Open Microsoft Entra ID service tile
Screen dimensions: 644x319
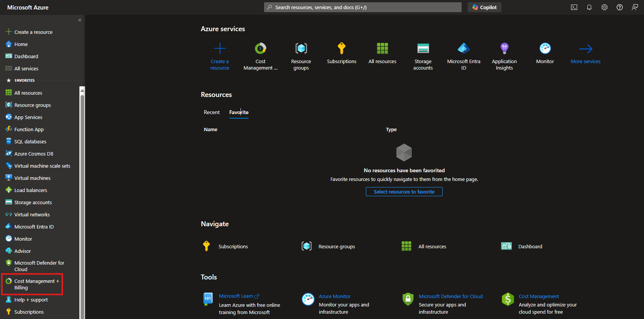coord(464,57)
